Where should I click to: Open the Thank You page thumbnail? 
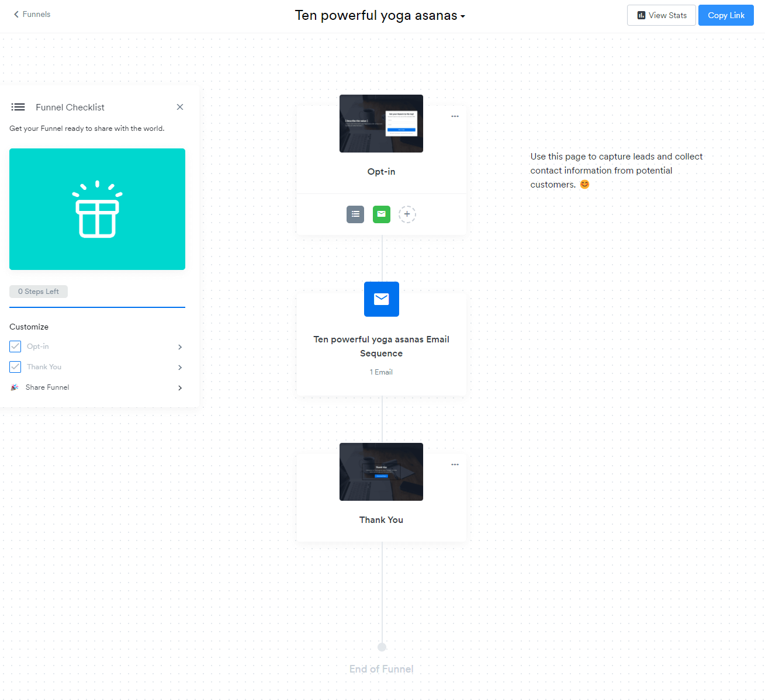point(381,472)
